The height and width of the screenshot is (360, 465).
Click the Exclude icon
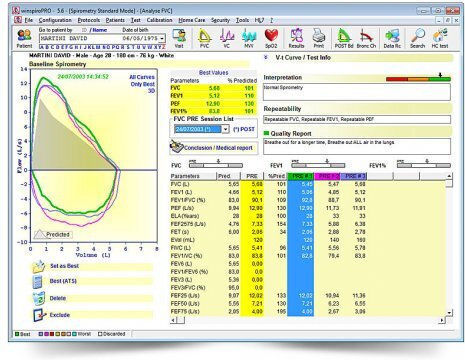[x=39, y=315]
